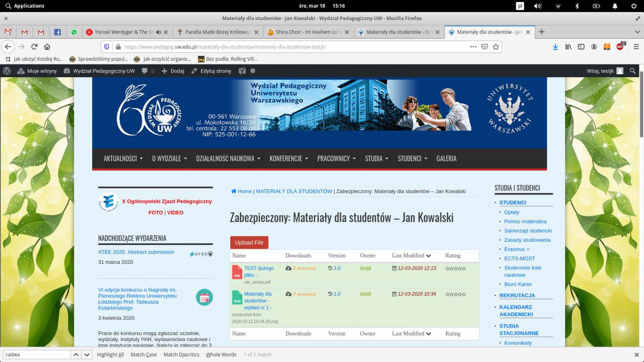Open Firefox downloads panel
The height and width of the screenshot is (362, 644).
click(x=556, y=47)
